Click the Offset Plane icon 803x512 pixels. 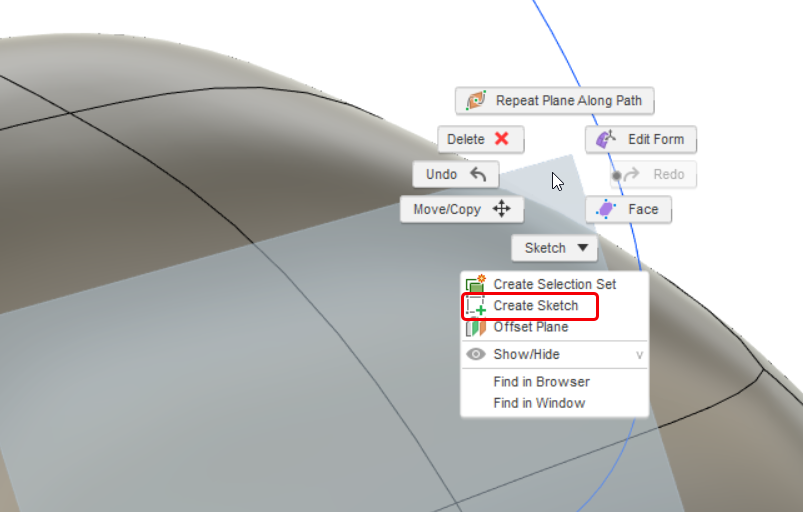476,327
